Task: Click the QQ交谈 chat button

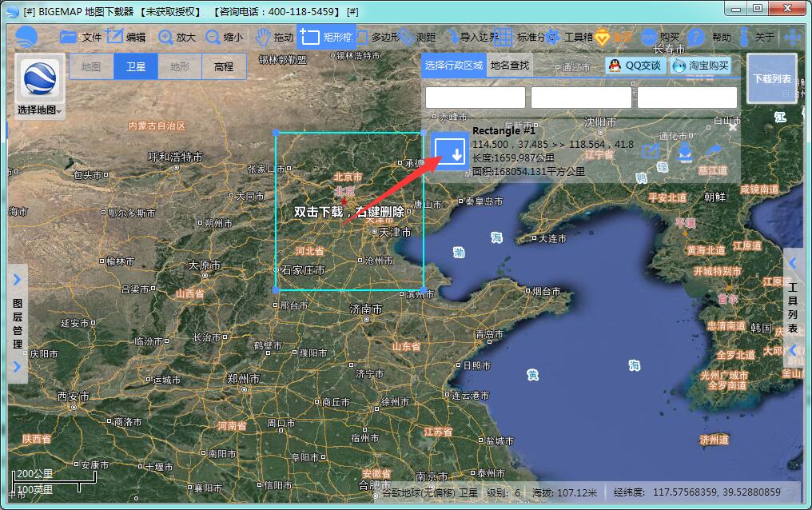Action: coord(635,66)
